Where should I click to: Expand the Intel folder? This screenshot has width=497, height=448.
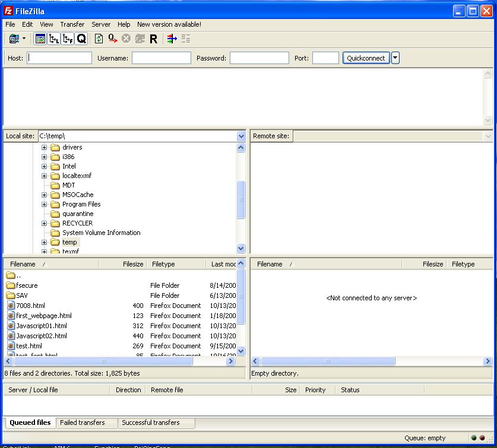44,167
